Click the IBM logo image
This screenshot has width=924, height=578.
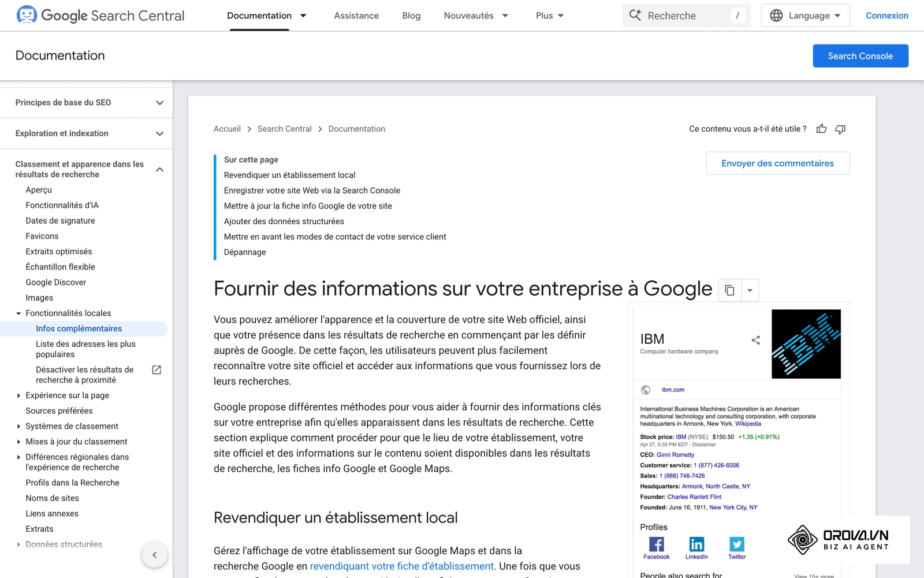click(x=806, y=344)
